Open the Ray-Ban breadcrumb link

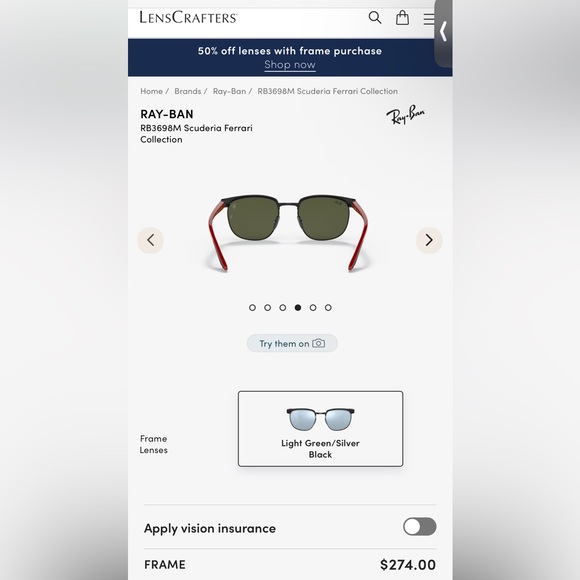[x=229, y=91]
